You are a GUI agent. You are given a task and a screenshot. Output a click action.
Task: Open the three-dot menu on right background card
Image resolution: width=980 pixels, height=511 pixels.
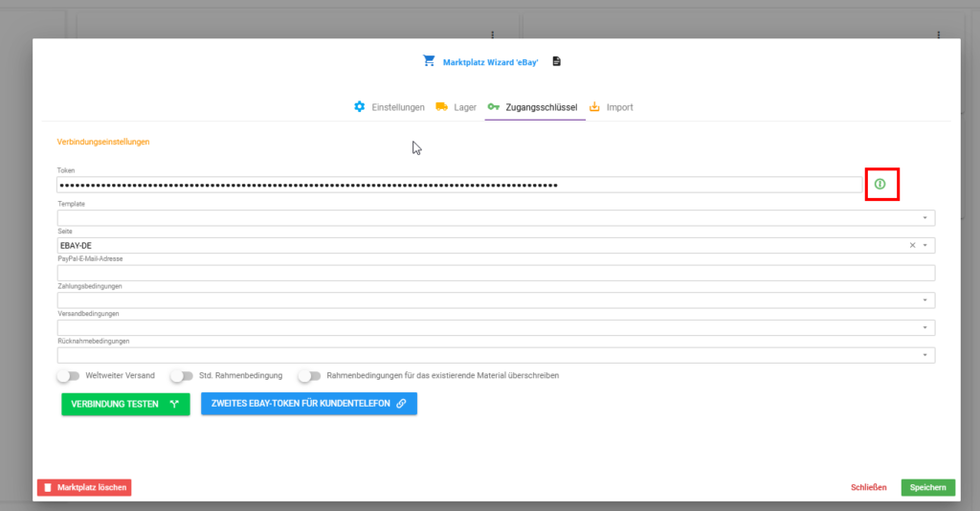click(938, 35)
